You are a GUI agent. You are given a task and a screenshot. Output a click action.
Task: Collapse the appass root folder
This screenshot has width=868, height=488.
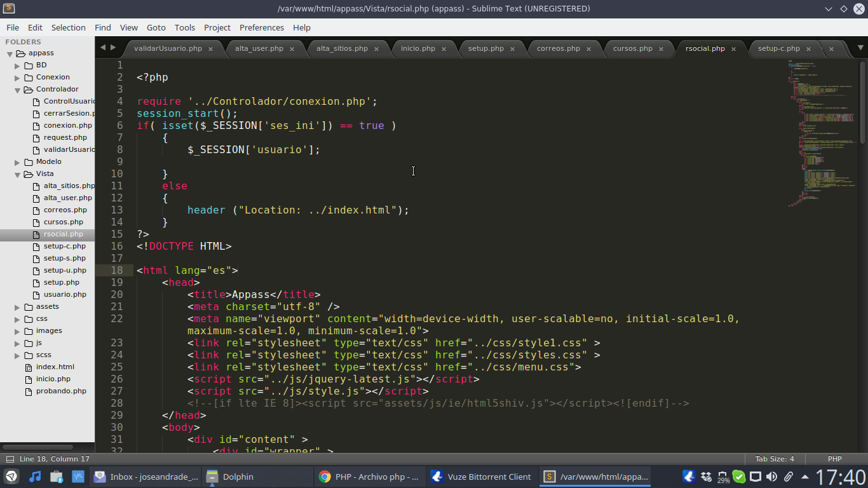point(10,53)
